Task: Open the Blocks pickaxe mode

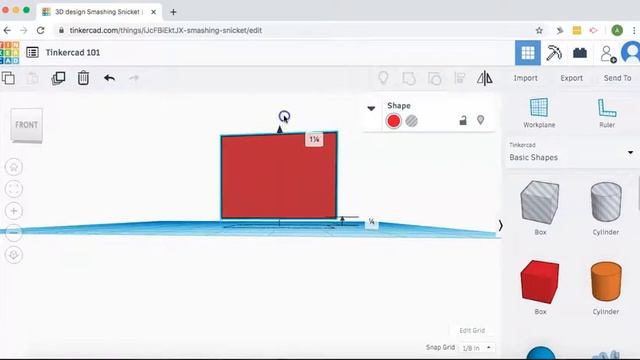Action: point(554,53)
